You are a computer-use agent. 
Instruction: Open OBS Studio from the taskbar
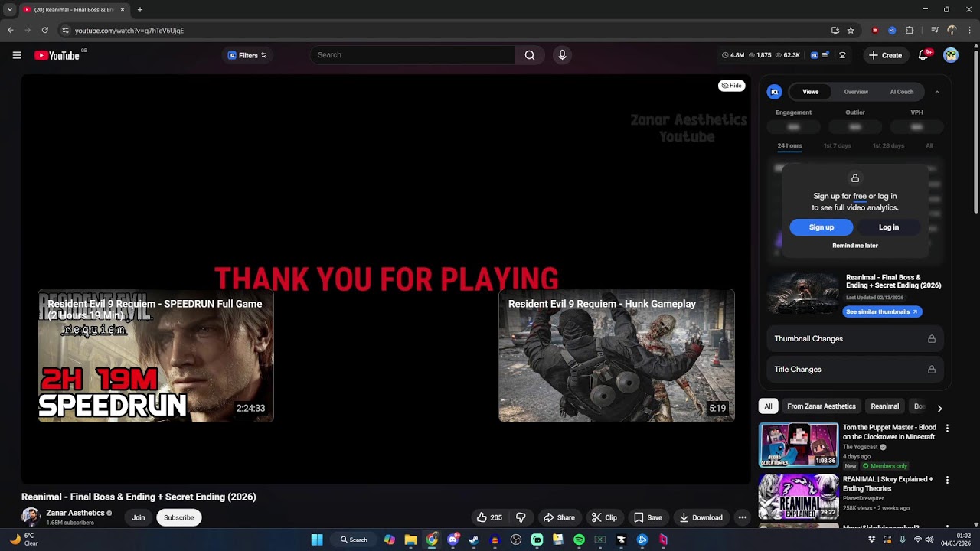[515, 540]
